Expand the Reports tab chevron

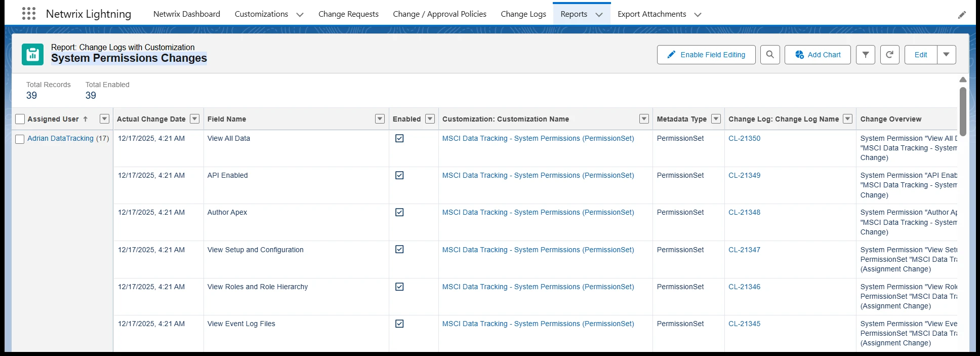pos(599,15)
